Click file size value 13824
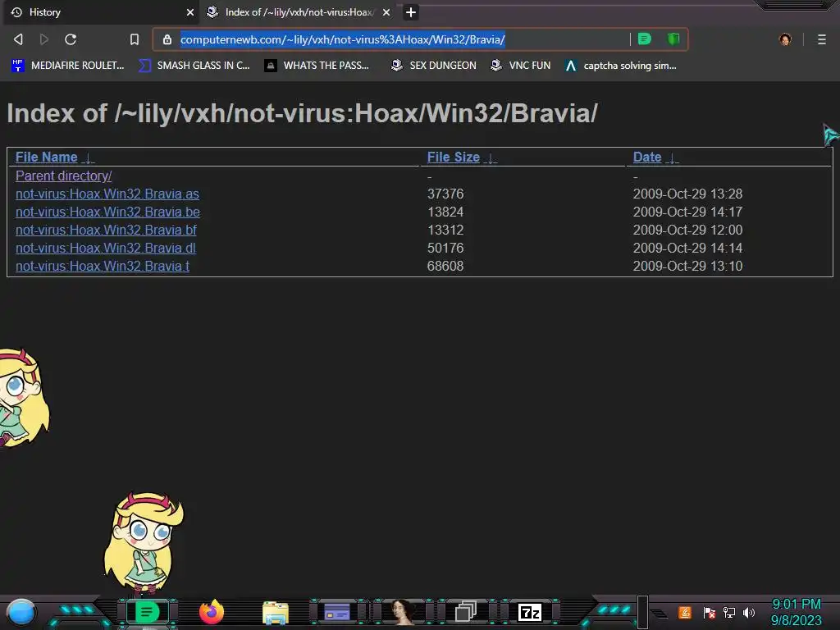The image size is (840, 630). tap(445, 212)
